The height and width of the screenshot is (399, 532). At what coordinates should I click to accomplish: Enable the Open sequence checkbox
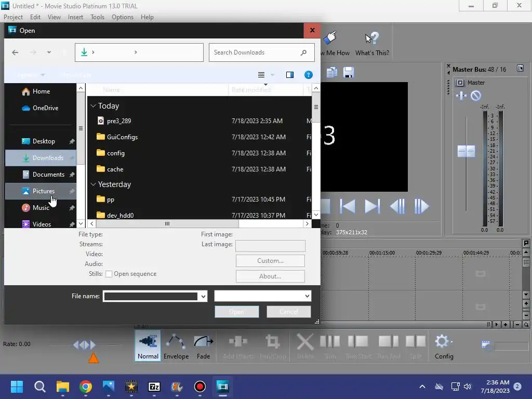[x=109, y=274]
